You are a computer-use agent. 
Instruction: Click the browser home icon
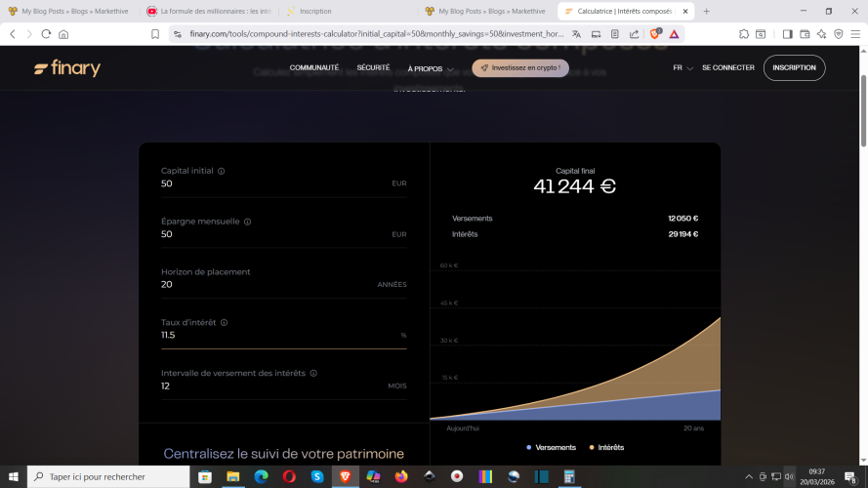coord(63,33)
